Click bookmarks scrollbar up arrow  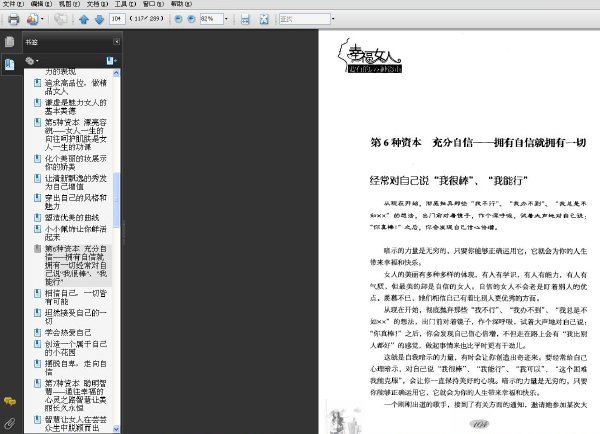pos(116,73)
